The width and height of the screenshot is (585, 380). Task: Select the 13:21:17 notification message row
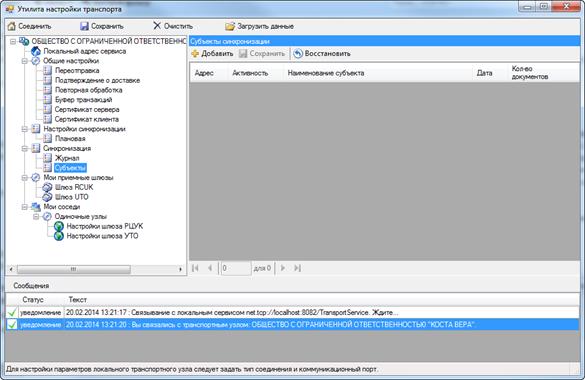coord(292,313)
